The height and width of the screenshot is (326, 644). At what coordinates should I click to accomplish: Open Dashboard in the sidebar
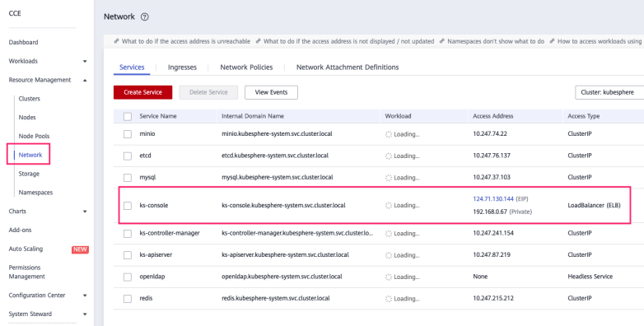(x=23, y=42)
